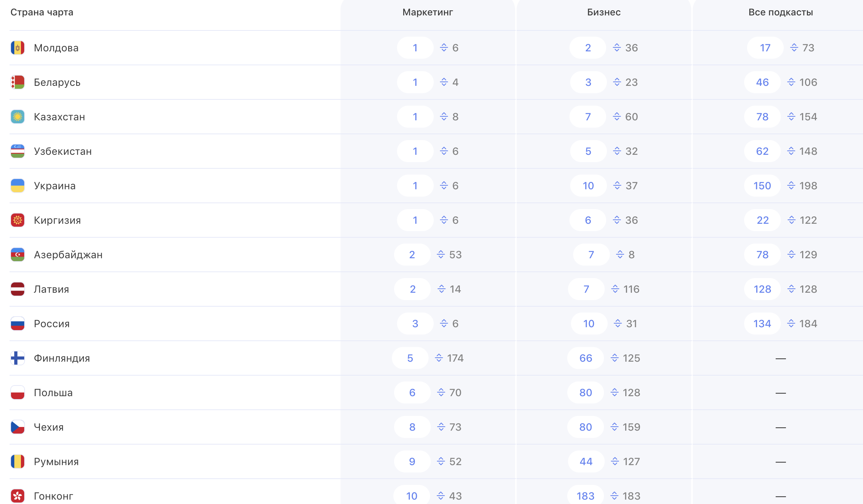Click the Czechia flag icon
The height and width of the screenshot is (504, 863).
pyautogui.click(x=18, y=427)
